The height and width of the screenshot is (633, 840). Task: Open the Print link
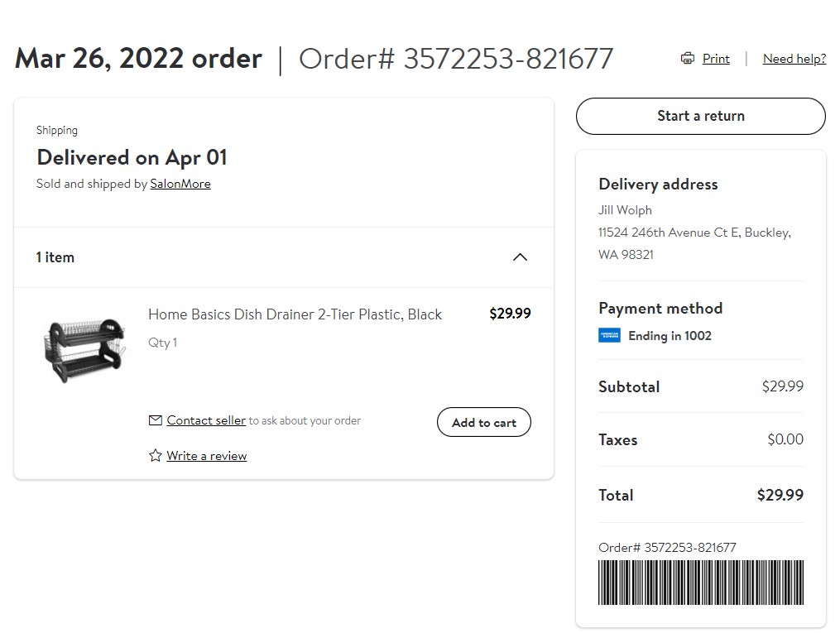click(716, 59)
